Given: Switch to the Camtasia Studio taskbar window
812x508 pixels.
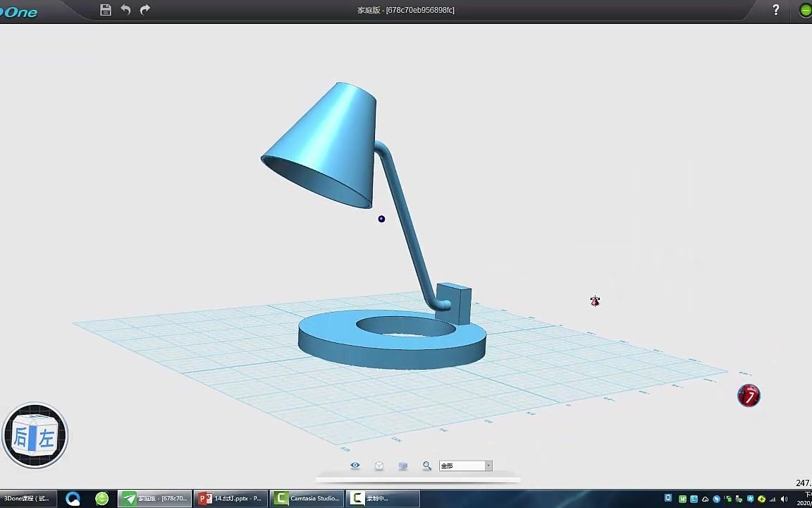Looking at the screenshot, I should [x=307, y=499].
